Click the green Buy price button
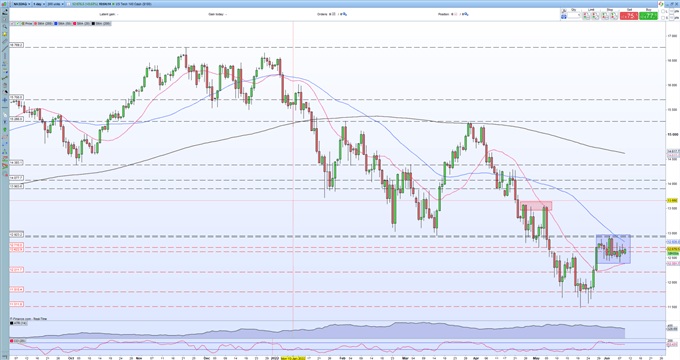The height and width of the screenshot is (360, 680). pos(648,16)
